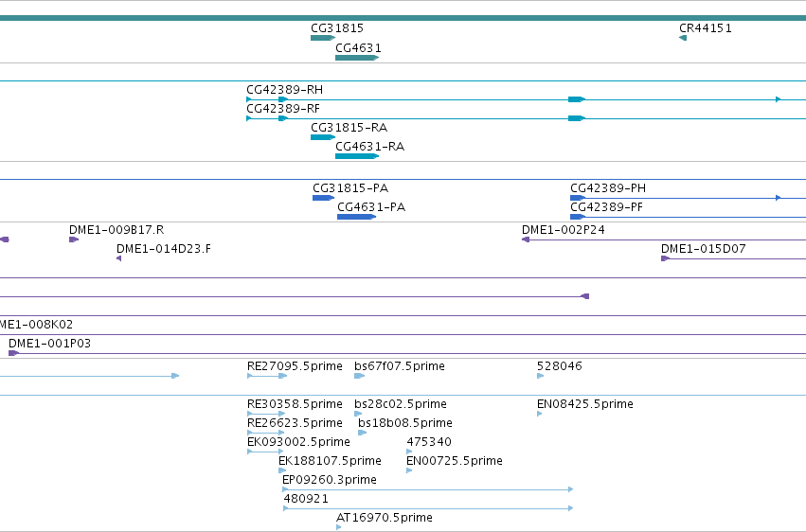
Task: Click the 480921 feature line
Action: click(x=428, y=508)
